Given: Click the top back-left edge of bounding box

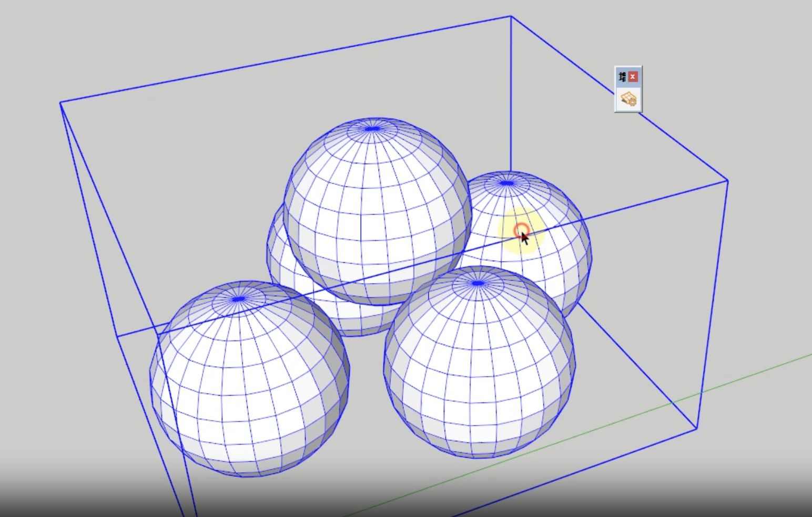Looking at the screenshot, I should point(284,59).
